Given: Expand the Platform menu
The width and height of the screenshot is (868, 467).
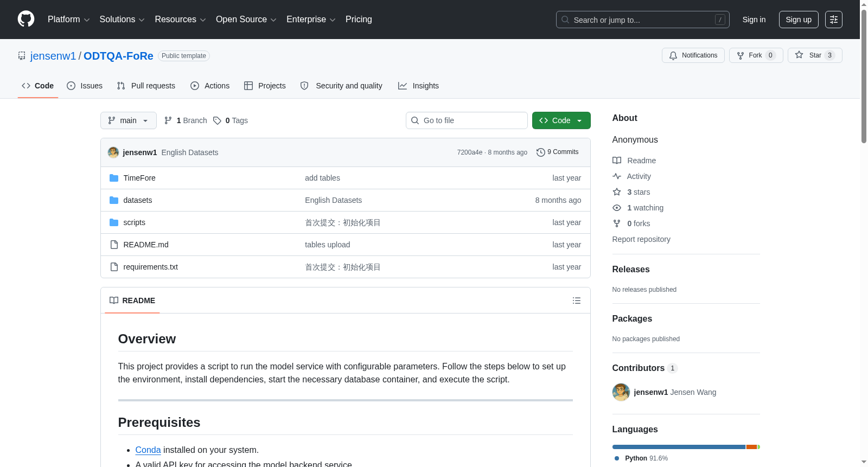Looking at the screenshot, I should pyautogui.click(x=69, y=20).
